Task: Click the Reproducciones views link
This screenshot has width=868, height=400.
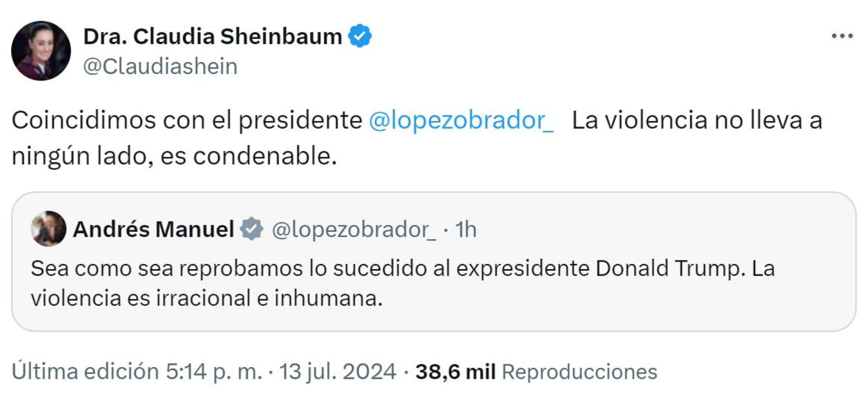Action: pos(580,372)
